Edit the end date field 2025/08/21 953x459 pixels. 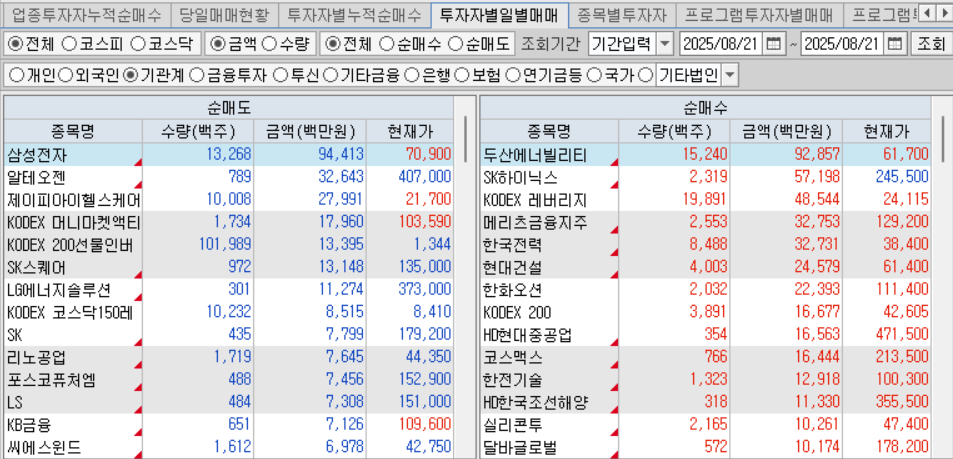click(x=844, y=44)
